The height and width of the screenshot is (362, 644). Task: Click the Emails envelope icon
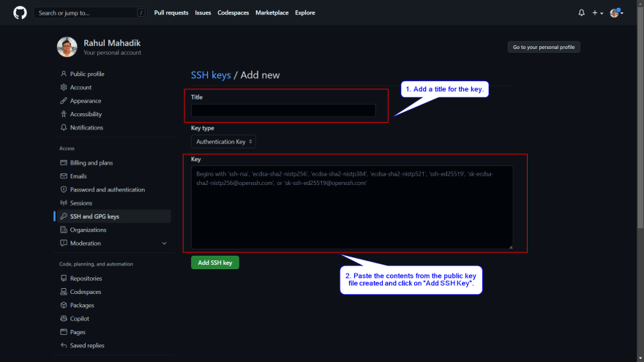click(x=64, y=176)
